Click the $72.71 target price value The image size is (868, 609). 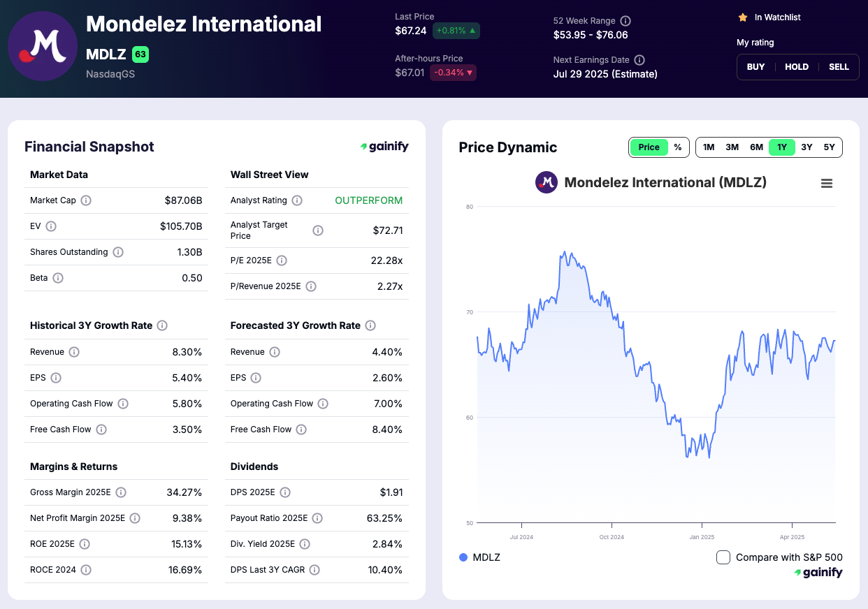click(388, 230)
